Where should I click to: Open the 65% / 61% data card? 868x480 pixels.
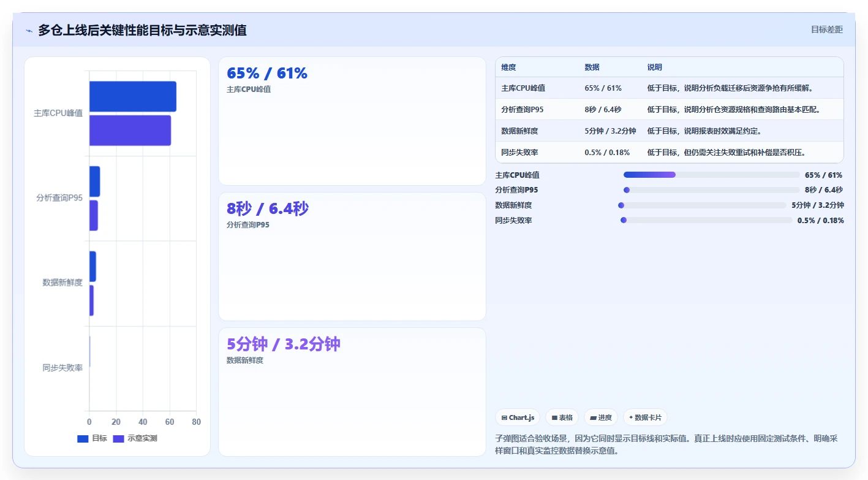352,121
